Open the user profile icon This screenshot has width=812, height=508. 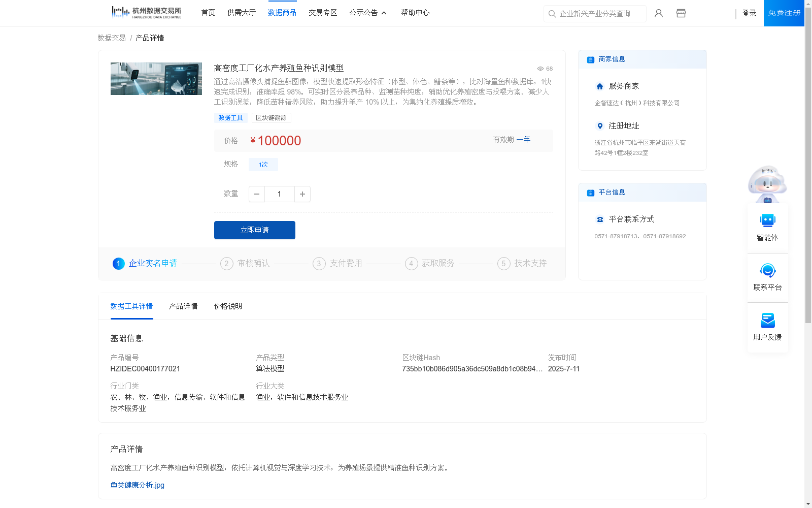[659, 13]
